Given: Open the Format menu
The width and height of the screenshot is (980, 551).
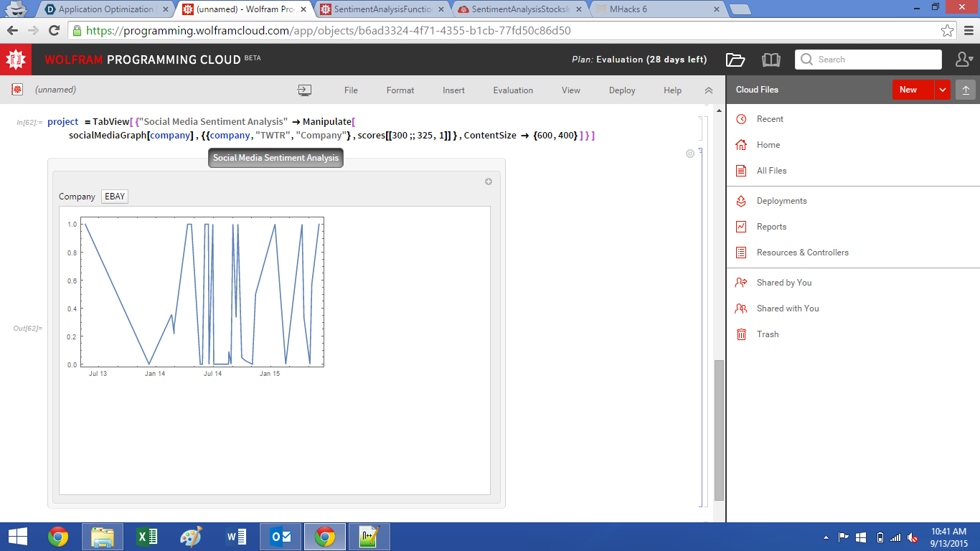Looking at the screenshot, I should [400, 90].
